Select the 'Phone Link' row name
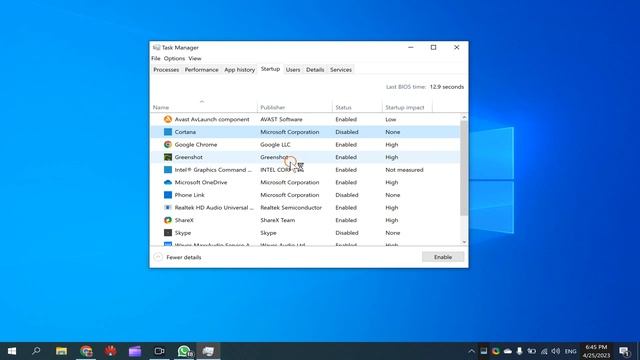This screenshot has height=360, width=640. coord(189,195)
